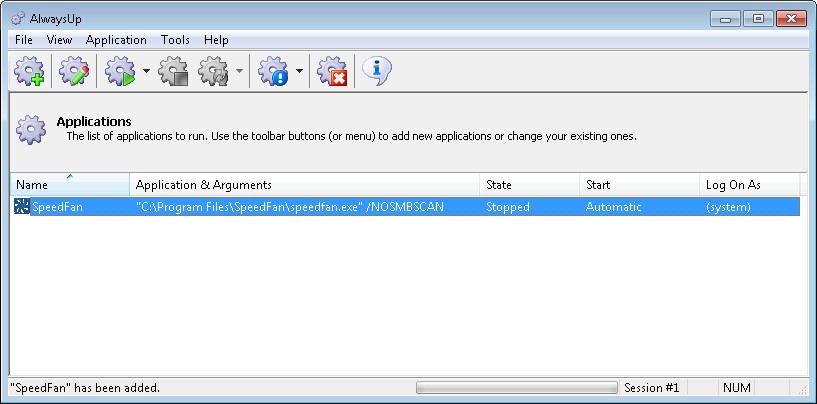Open the Application menu

[116, 40]
